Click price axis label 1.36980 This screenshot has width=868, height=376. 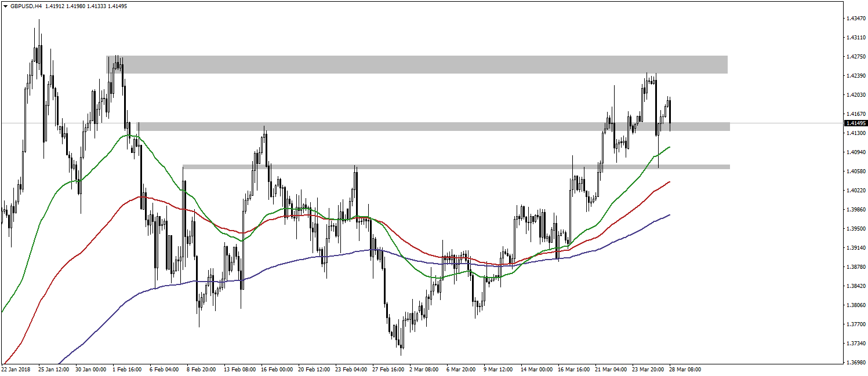pyautogui.click(x=855, y=362)
